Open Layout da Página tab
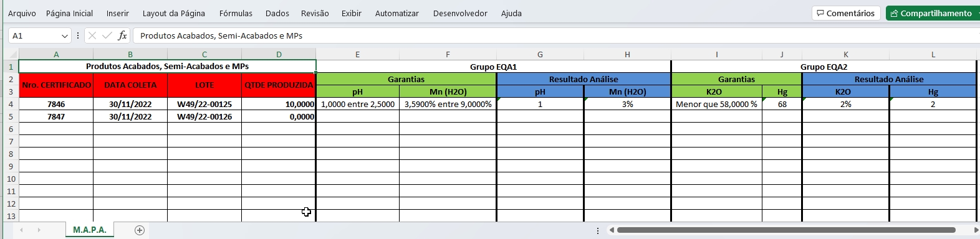 pyautogui.click(x=174, y=13)
